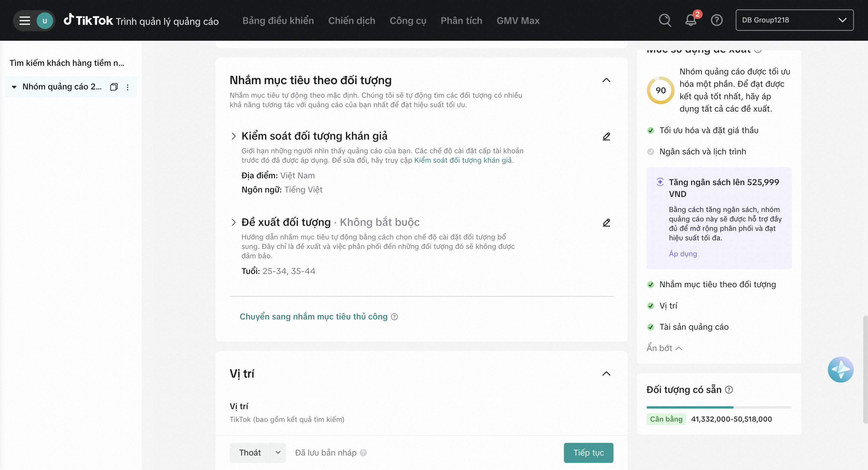
Task: Open the help question mark icon
Action: coord(716,20)
